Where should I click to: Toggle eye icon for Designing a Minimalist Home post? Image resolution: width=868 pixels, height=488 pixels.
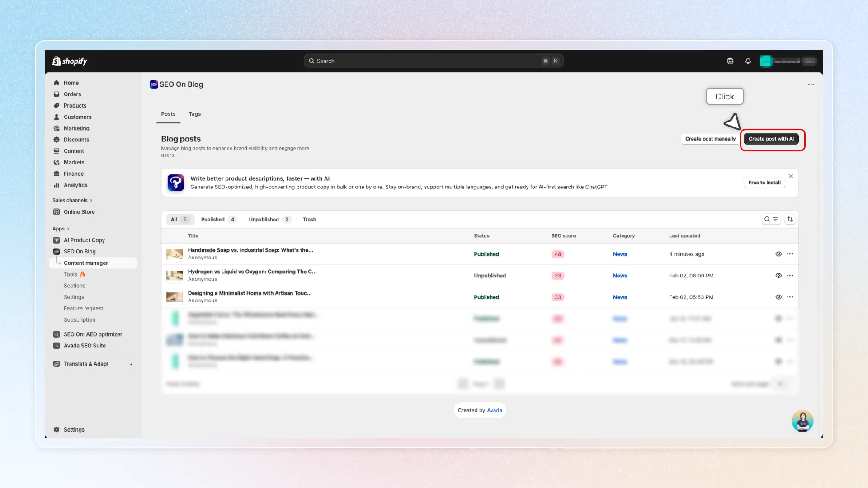click(778, 297)
